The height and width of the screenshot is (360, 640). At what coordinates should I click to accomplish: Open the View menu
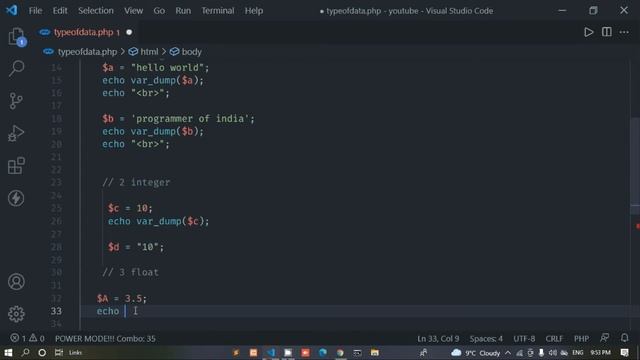[133, 11]
